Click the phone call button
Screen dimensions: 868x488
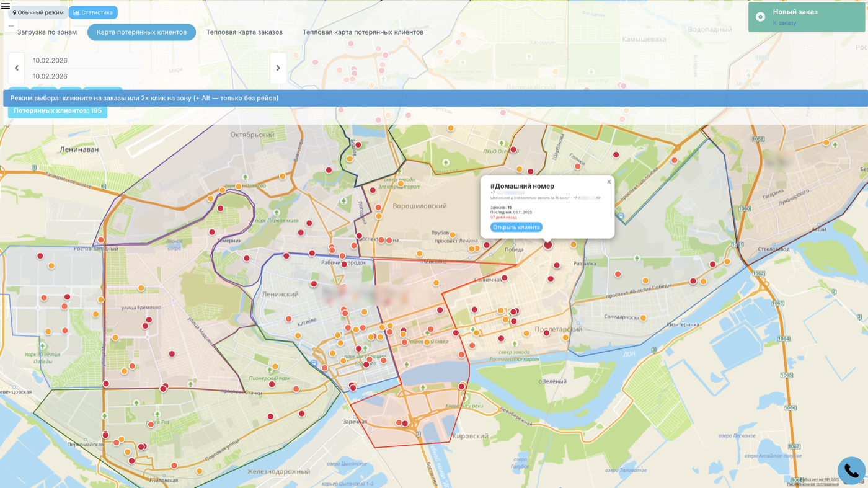point(851,471)
